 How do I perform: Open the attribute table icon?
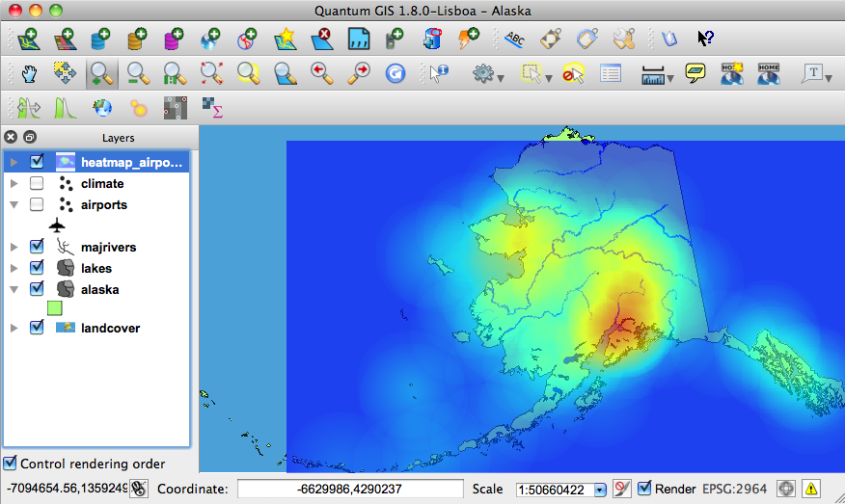coord(610,73)
